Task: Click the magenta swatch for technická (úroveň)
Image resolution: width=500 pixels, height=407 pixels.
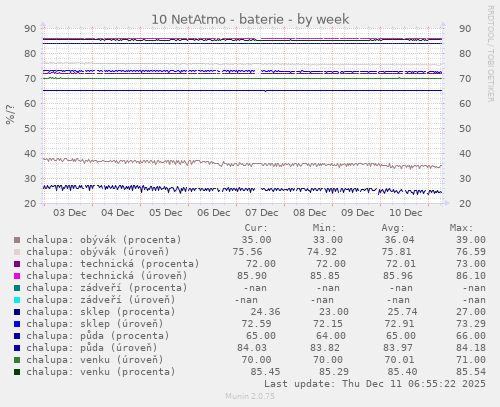Action: pyautogui.click(x=17, y=276)
